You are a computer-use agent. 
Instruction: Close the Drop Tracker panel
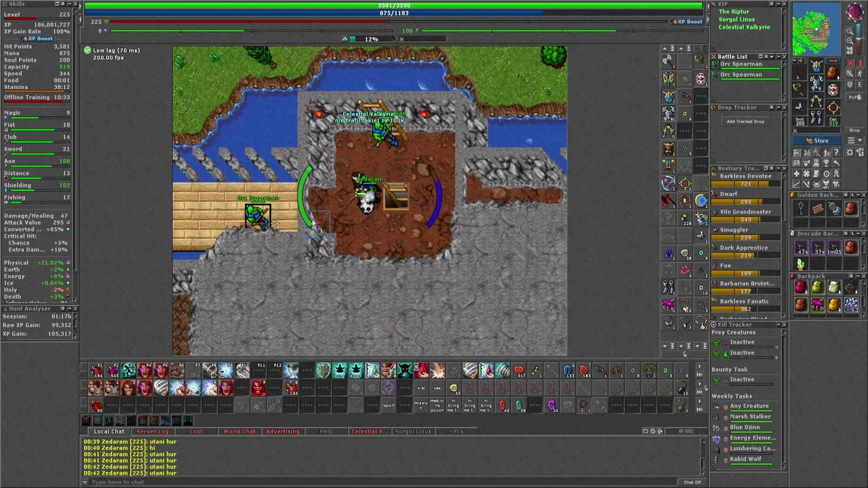pos(784,108)
